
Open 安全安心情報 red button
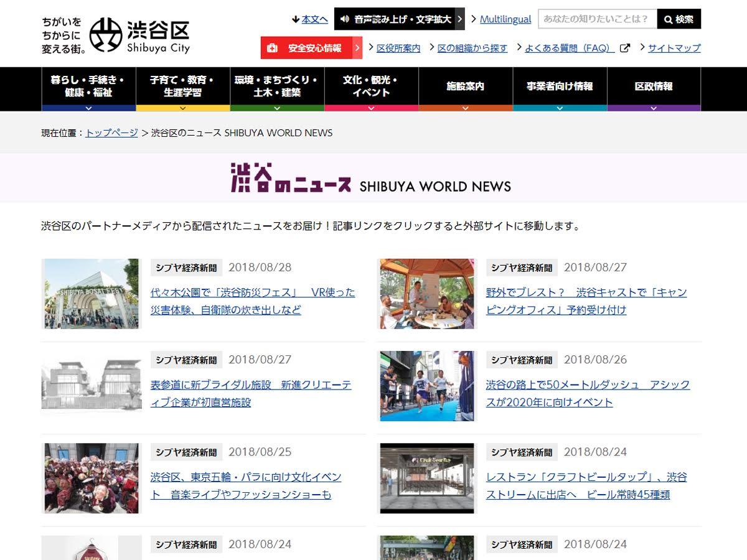[311, 48]
